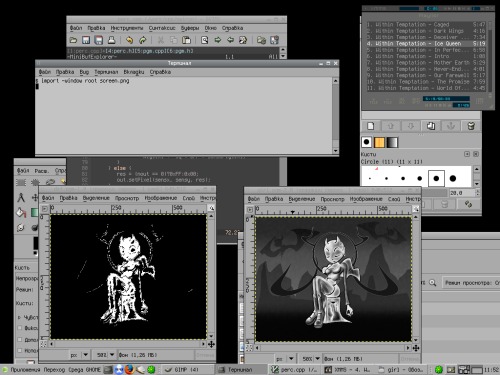Click the Delete brush trash icon
This screenshot has height=375, width=500.
coord(471,126)
